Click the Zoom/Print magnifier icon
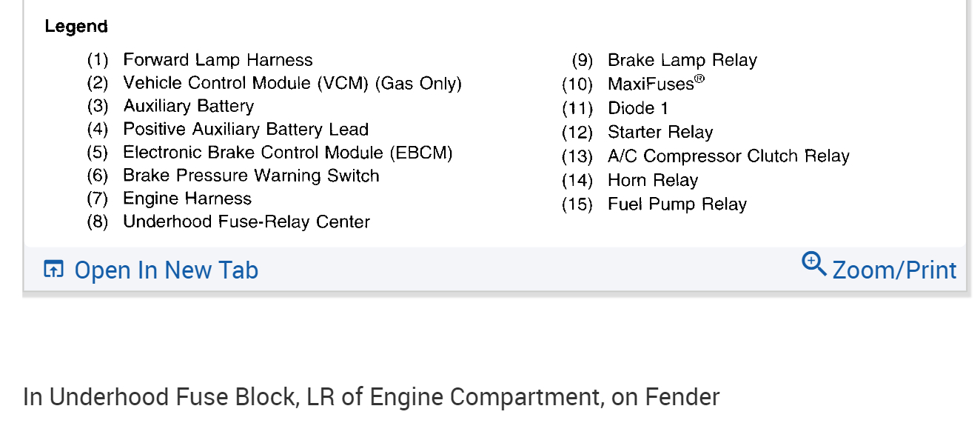This screenshot has width=980, height=443. coord(814,264)
